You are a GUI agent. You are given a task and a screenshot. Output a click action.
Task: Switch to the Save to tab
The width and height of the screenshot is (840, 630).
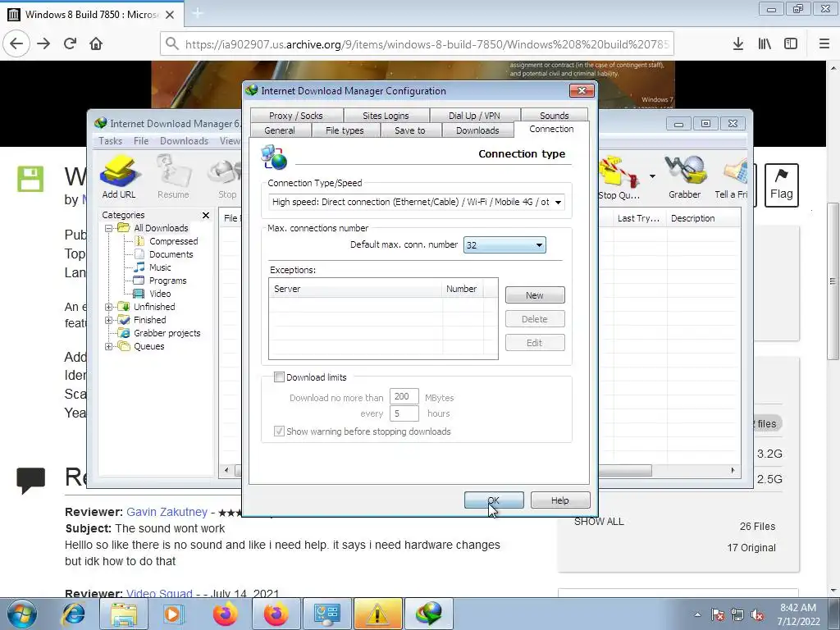point(410,130)
